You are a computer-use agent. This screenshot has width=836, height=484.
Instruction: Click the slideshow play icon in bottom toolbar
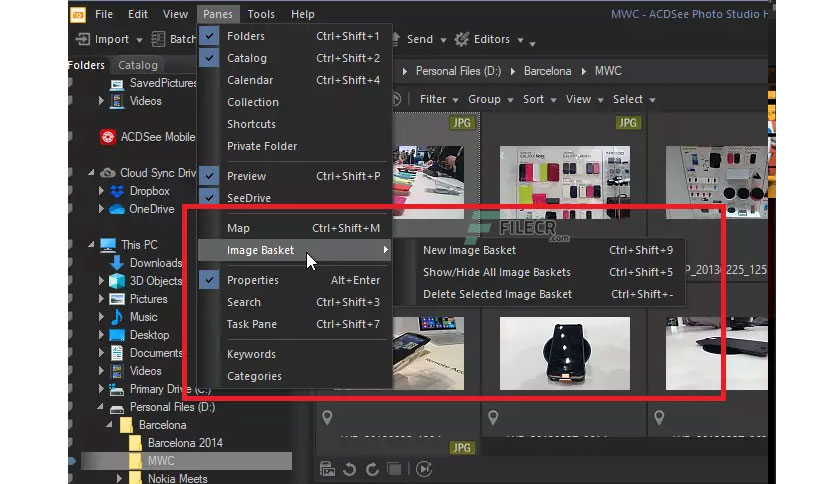pyautogui.click(x=424, y=469)
